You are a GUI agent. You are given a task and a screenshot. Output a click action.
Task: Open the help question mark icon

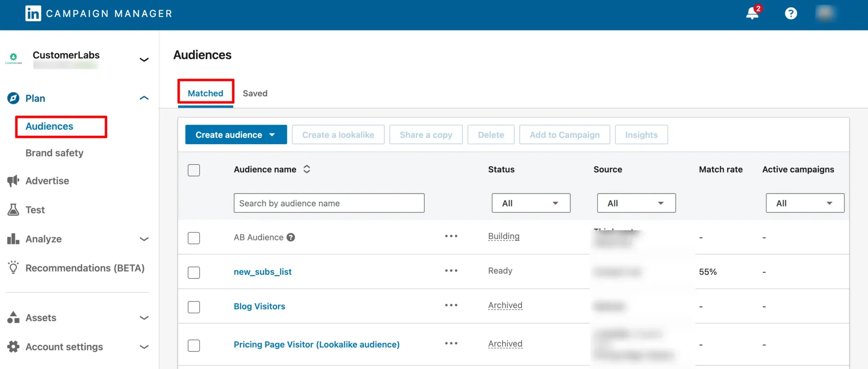(790, 14)
